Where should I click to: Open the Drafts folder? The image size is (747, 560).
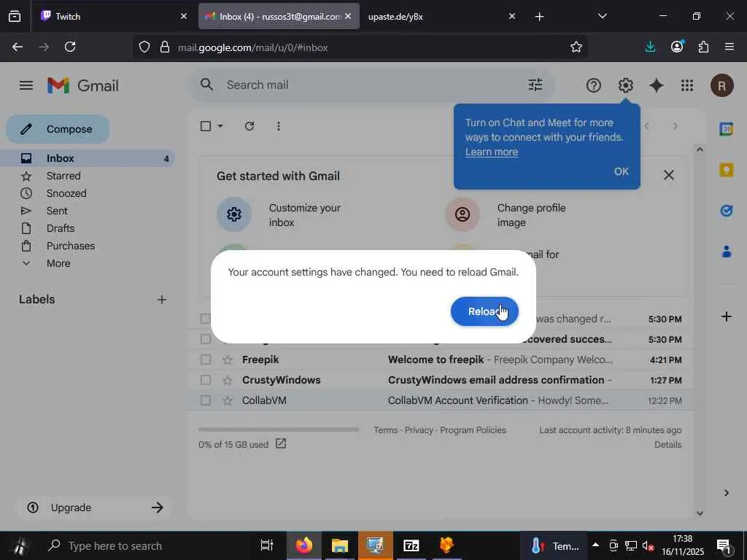(61, 228)
